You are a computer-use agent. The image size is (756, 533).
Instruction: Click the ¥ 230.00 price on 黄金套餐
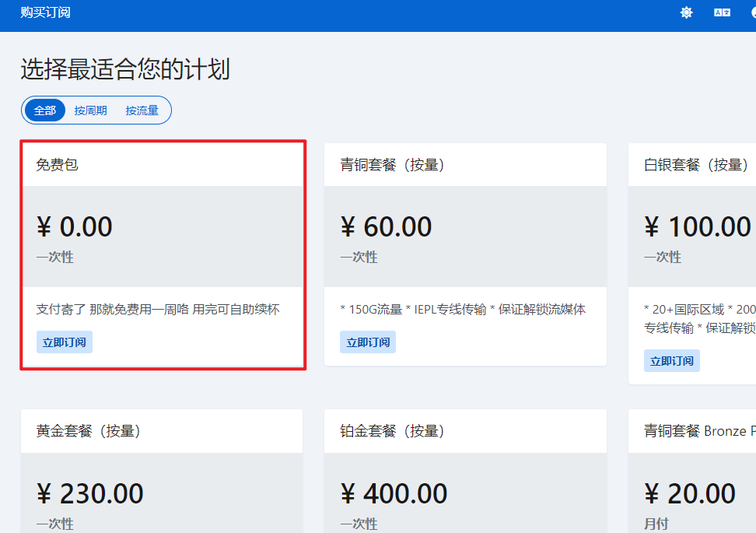[90, 493]
